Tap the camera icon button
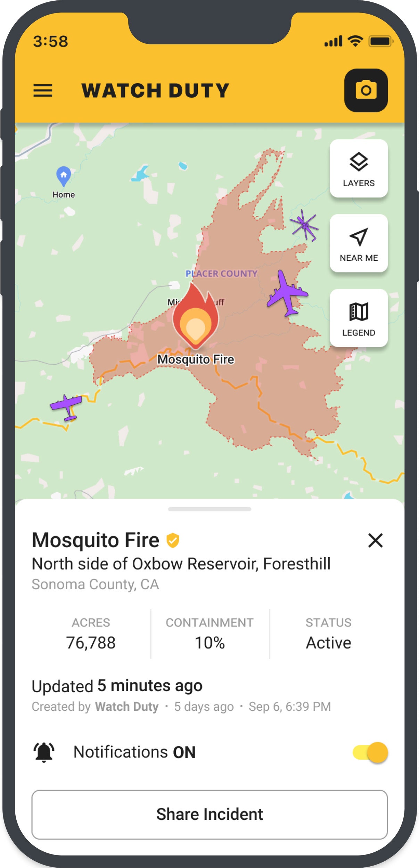 point(366,90)
